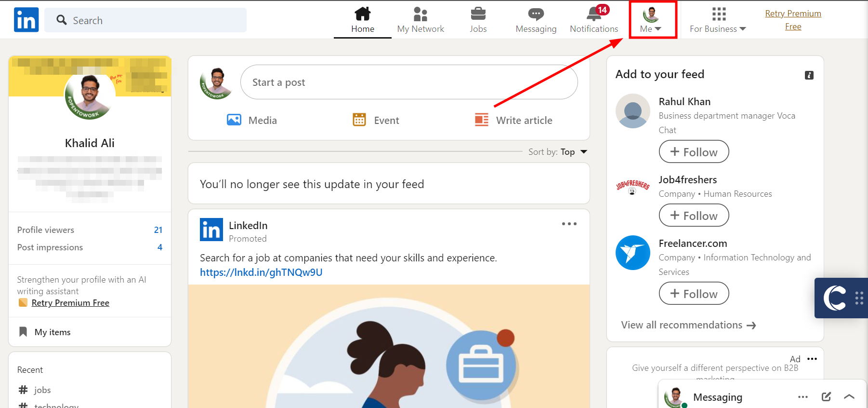Follow Job4freshers company
The image size is (868, 408).
[694, 216]
